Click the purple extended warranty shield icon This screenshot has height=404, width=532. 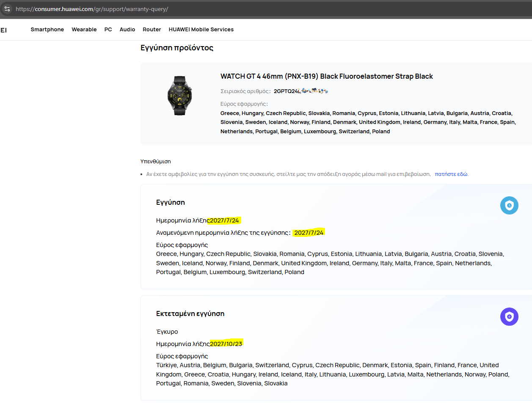(x=509, y=317)
